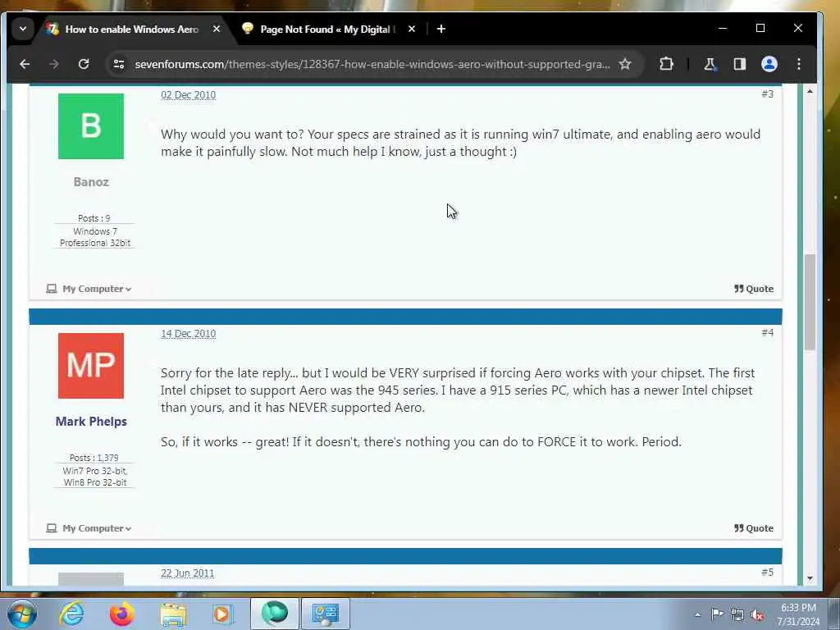Screen dimensions: 840x630
Task: Open Banoz's green B avatar
Action: (x=91, y=126)
